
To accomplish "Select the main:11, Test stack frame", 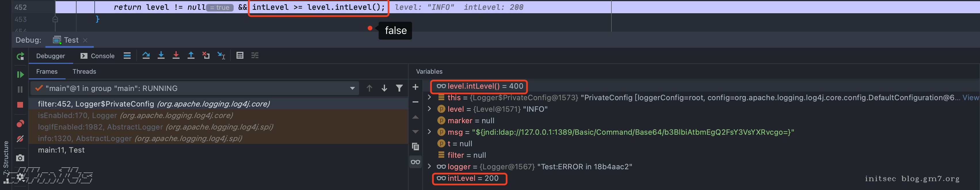I will [61, 150].
